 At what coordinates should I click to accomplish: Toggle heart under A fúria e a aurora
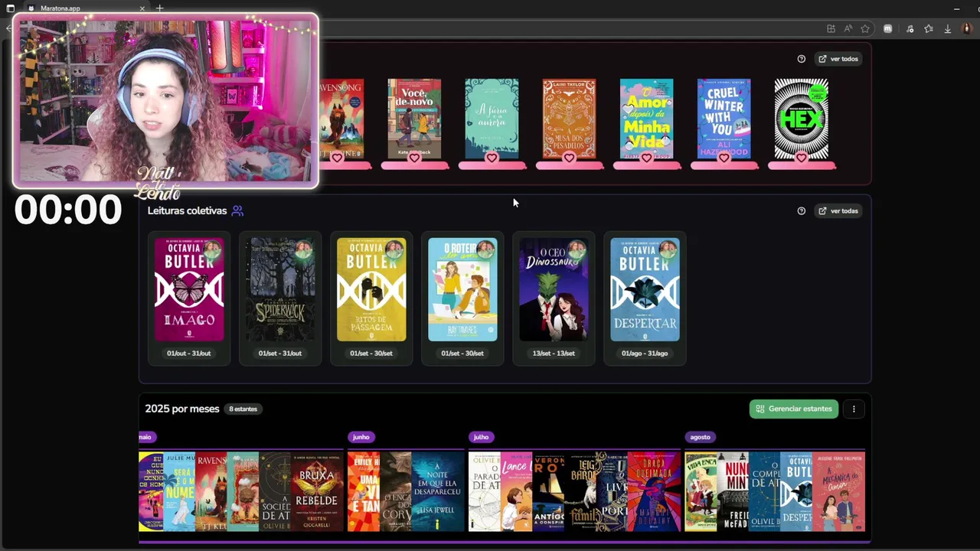492,158
